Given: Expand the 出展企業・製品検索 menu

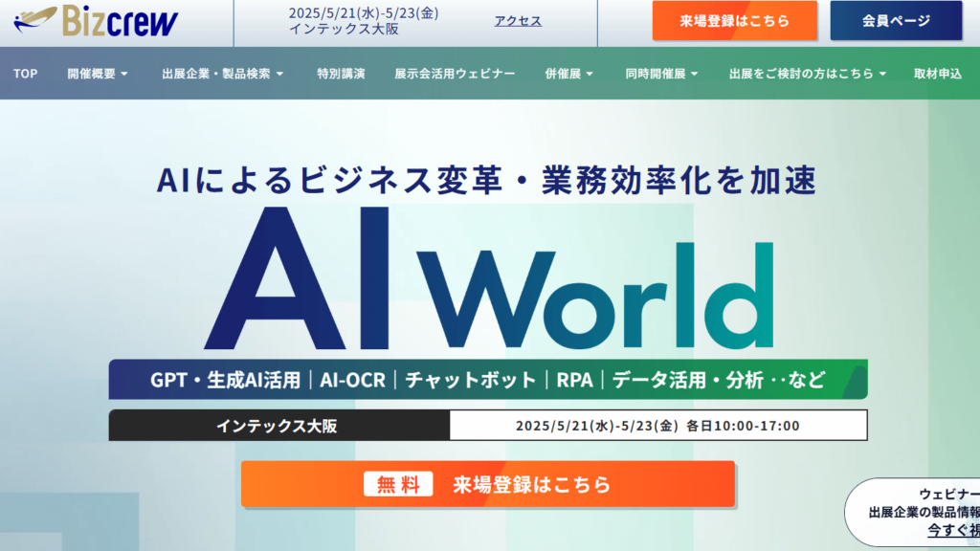Looking at the screenshot, I should click(x=222, y=74).
